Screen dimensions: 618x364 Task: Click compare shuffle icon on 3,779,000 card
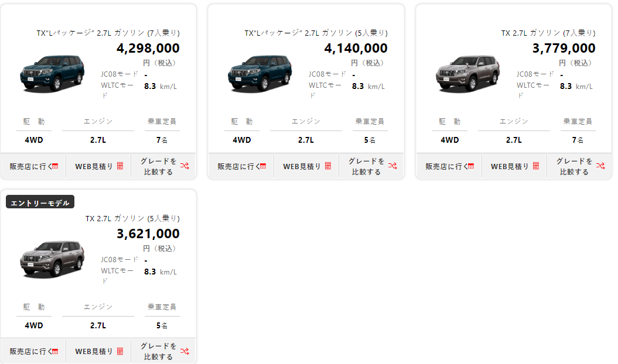coord(600,166)
